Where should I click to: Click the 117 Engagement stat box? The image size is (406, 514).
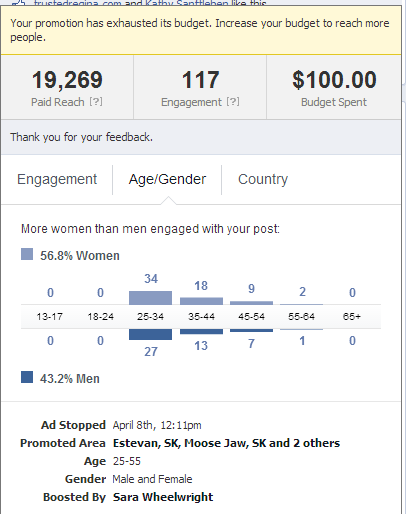tap(200, 87)
